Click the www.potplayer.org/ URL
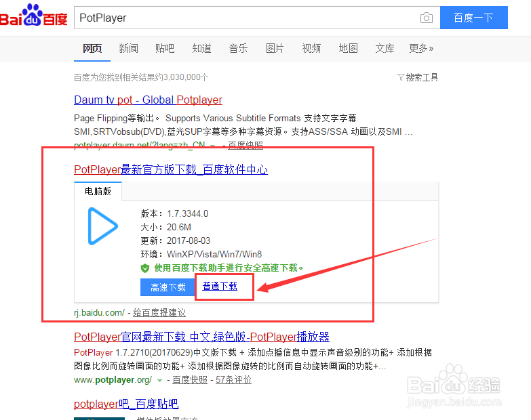 tap(113, 380)
